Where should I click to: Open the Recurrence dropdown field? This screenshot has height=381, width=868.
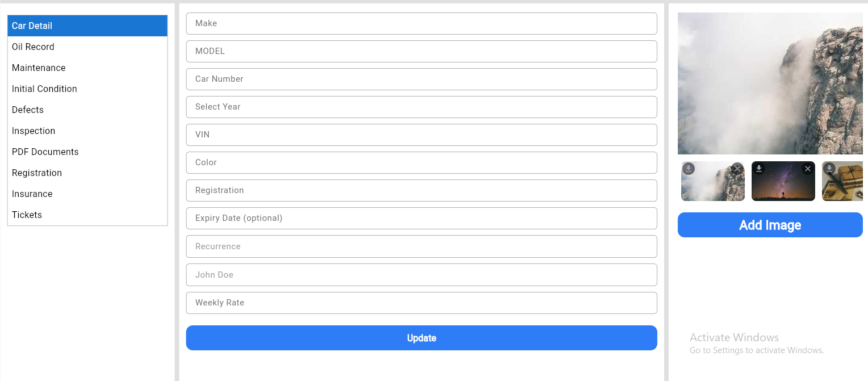(x=421, y=246)
